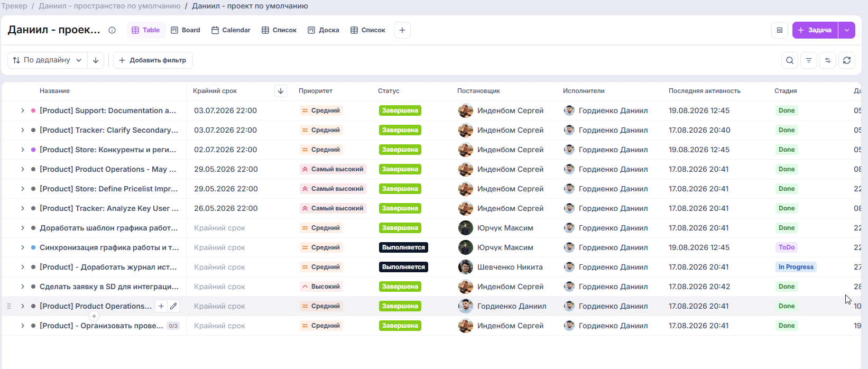Click Исполнители column header
The width and height of the screenshot is (868, 369).
click(x=584, y=91)
